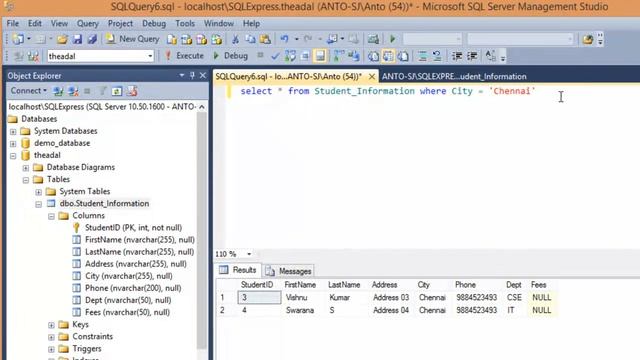Open the 110 % zoom dropdown
This screenshot has width=640, height=360.
click(249, 254)
